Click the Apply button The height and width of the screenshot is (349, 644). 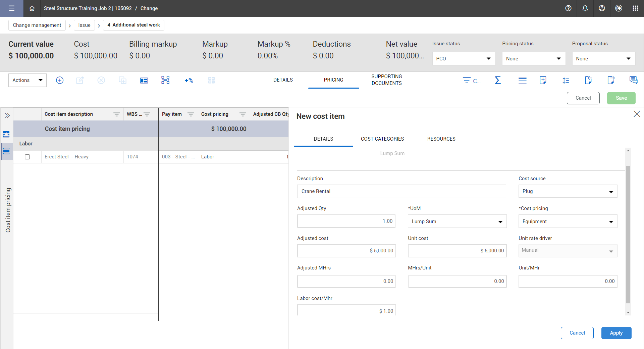[616, 333]
